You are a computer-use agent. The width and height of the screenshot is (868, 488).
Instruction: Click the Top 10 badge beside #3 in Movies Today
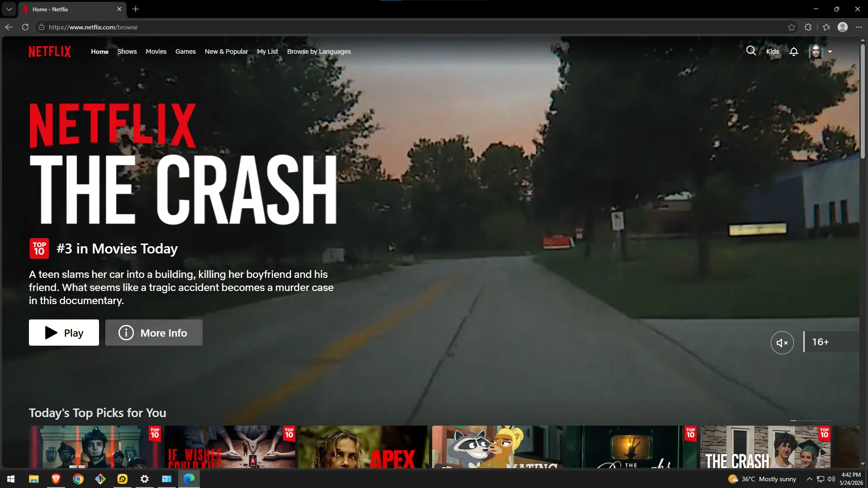39,249
